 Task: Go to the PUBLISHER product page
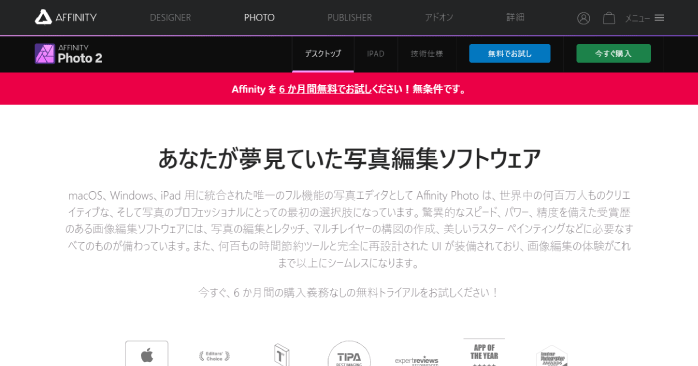point(349,18)
